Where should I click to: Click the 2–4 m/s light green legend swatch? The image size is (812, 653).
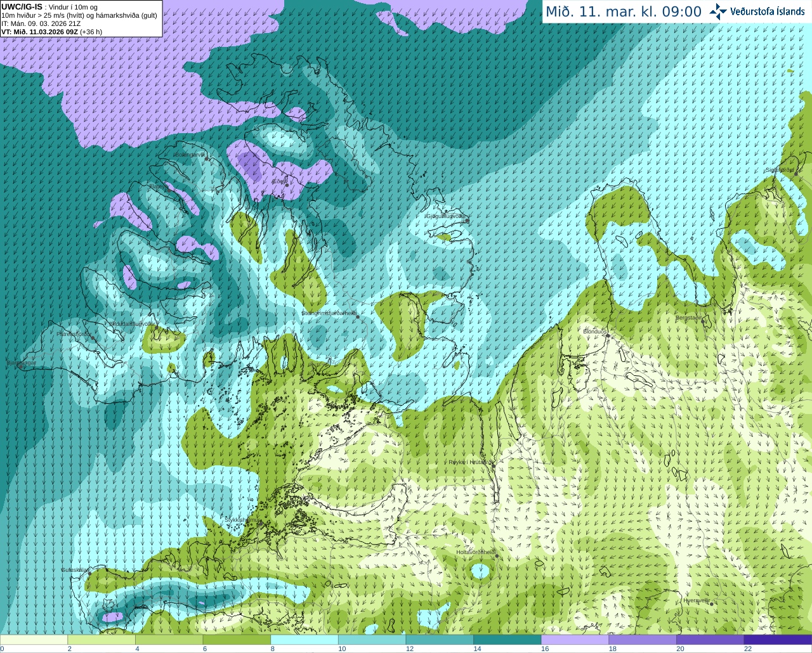pyautogui.click(x=101, y=640)
